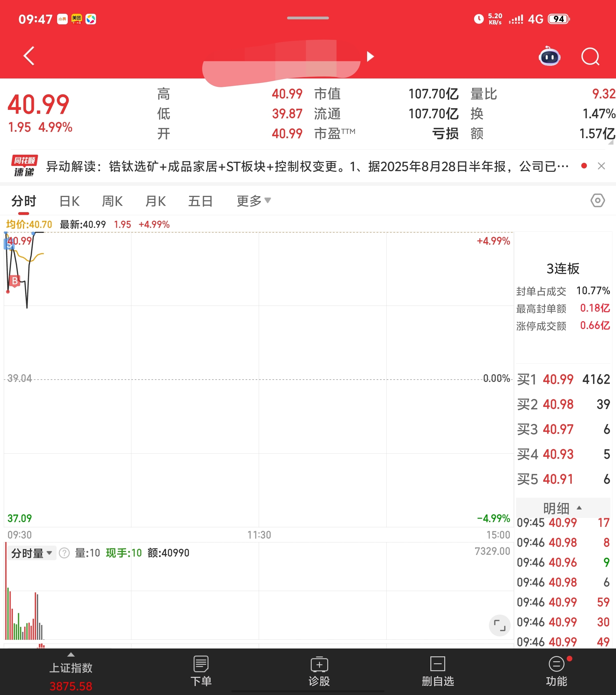Open the 异动解读 news headline
Screen dimensions: 616x695
[x=306, y=167]
